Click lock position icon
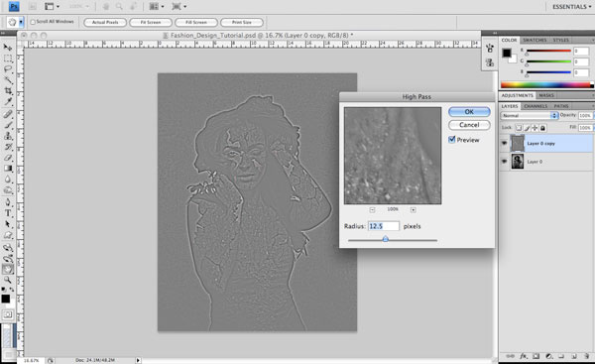The height and width of the screenshot is (364, 595). pyautogui.click(x=535, y=128)
